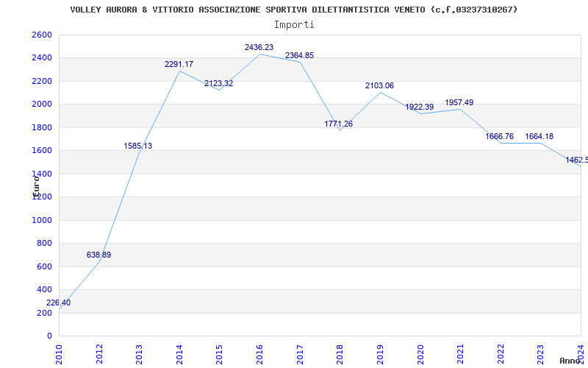Click x-axis year 2020
588x368 pixels.
420,355
